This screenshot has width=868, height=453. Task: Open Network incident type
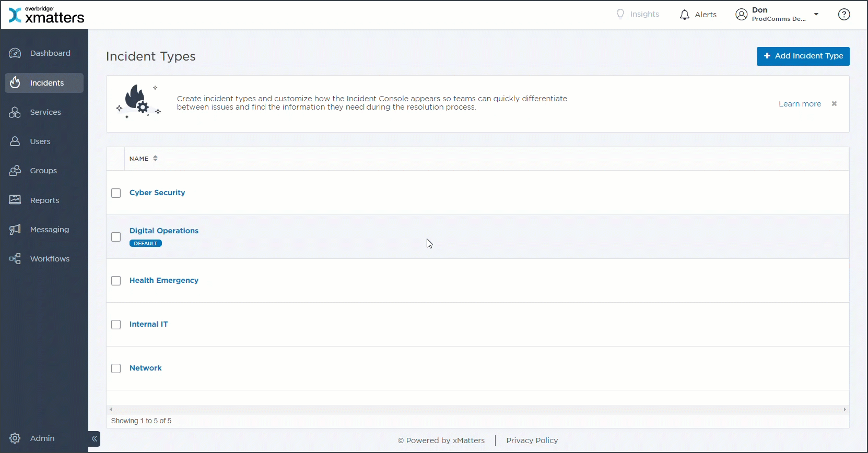pyautogui.click(x=146, y=368)
